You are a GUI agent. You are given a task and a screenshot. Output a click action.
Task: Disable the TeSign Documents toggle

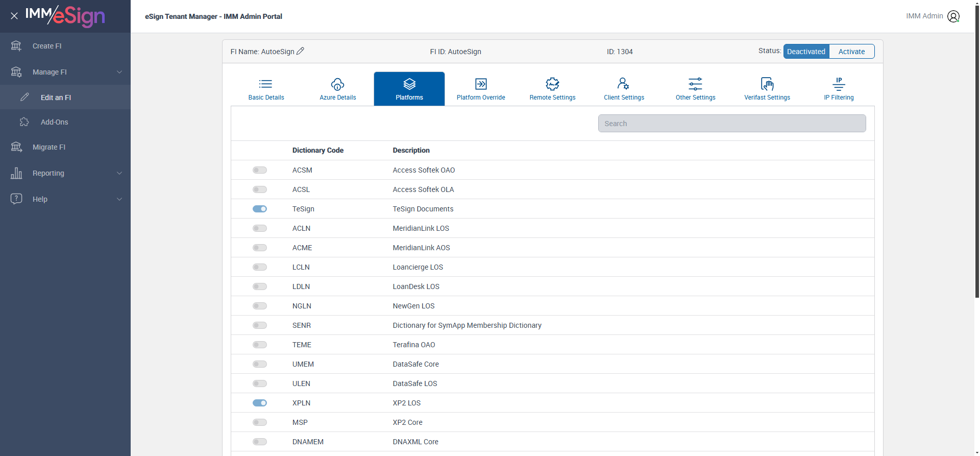coord(260,209)
